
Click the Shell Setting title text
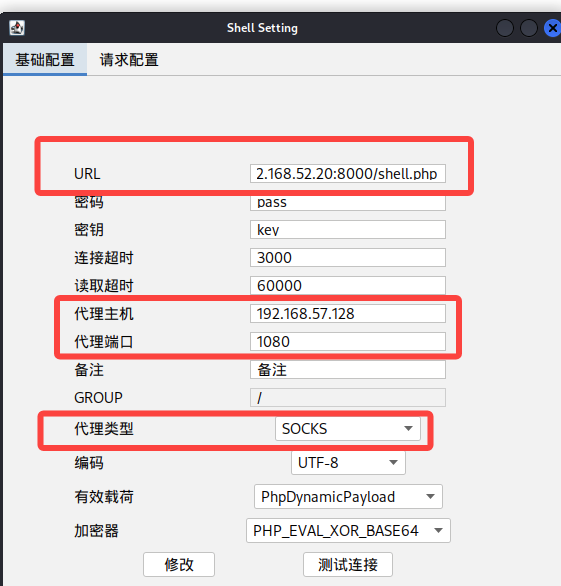click(x=262, y=28)
